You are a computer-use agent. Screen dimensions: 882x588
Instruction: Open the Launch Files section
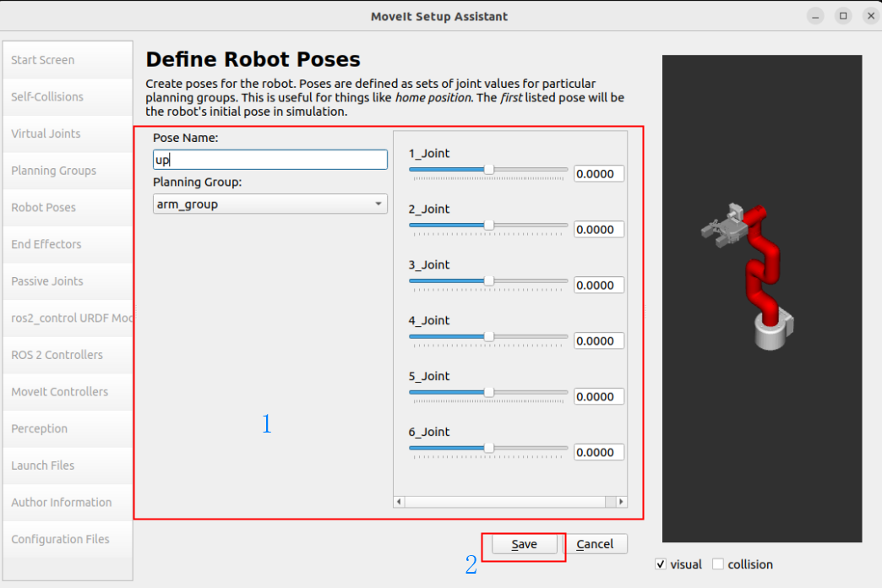pyautogui.click(x=68, y=465)
